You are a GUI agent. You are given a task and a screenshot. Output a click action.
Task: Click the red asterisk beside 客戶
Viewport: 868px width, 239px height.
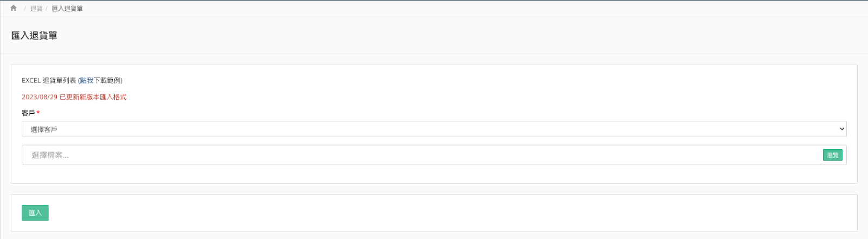click(38, 113)
